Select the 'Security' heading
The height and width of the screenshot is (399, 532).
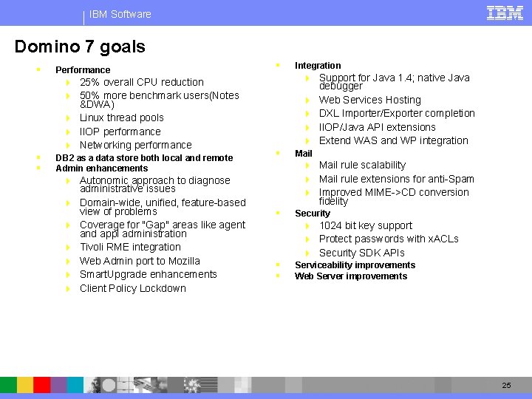click(x=313, y=214)
